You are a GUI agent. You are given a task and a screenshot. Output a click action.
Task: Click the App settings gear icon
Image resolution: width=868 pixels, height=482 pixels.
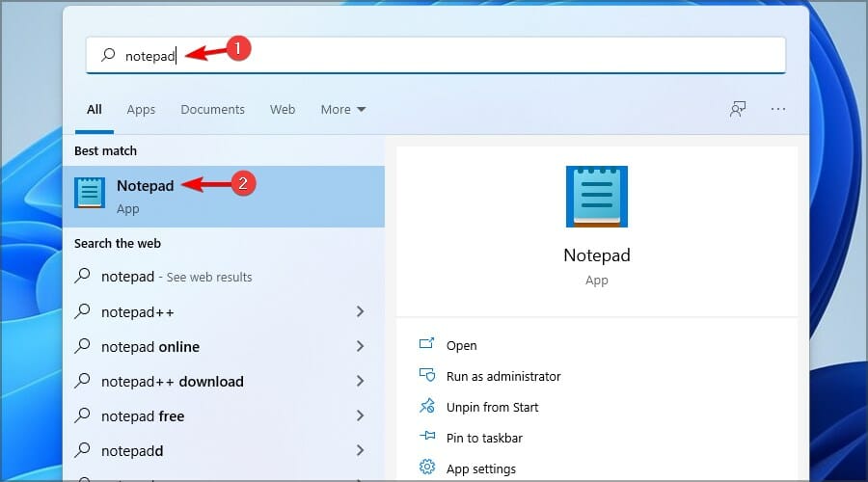pyautogui.click(x=427, y=468)
